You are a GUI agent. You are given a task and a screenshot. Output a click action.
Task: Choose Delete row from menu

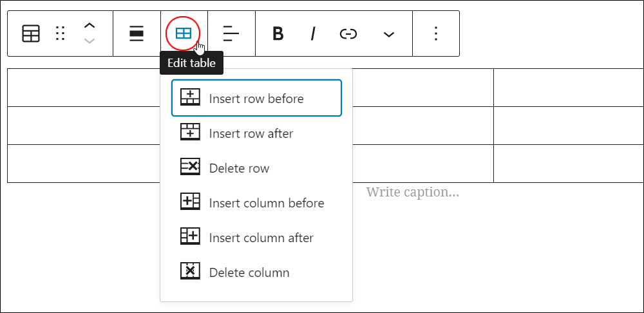tap(257, 168)
